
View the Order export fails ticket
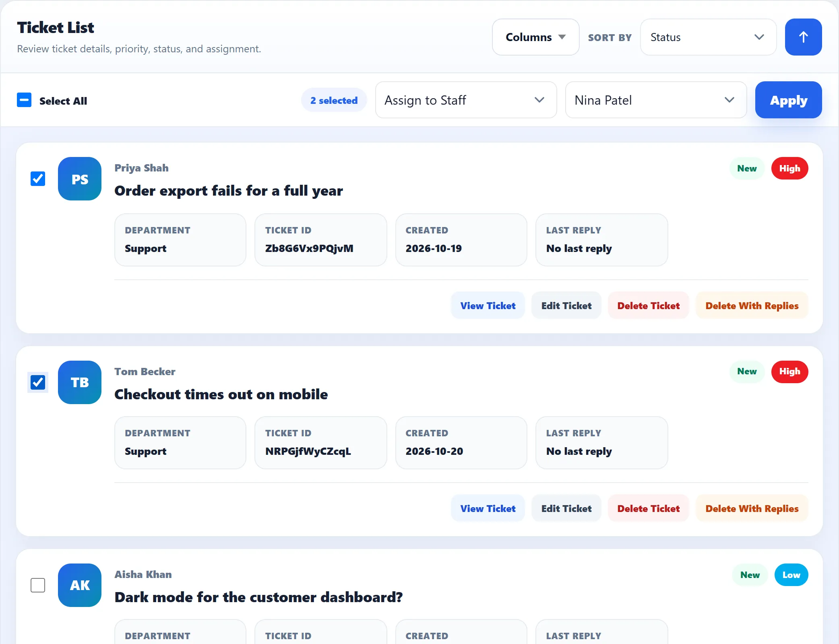(488, 305)
